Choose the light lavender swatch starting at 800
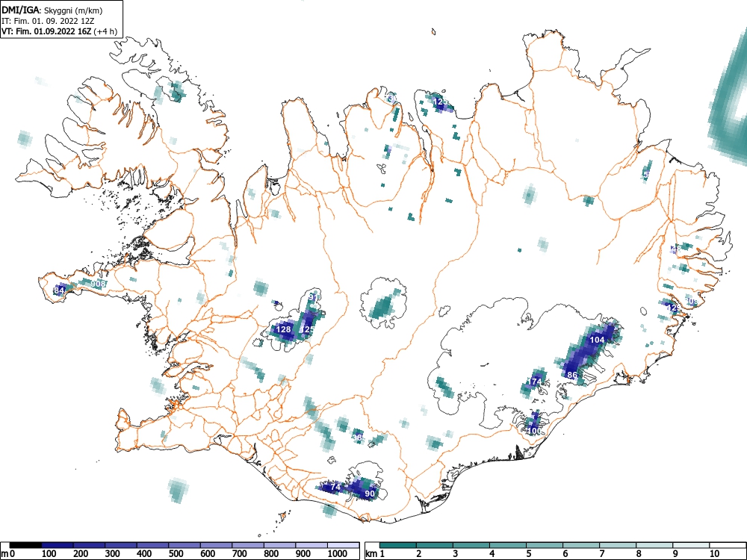This screenshot has height=560, width=747. tap(279, 545)
